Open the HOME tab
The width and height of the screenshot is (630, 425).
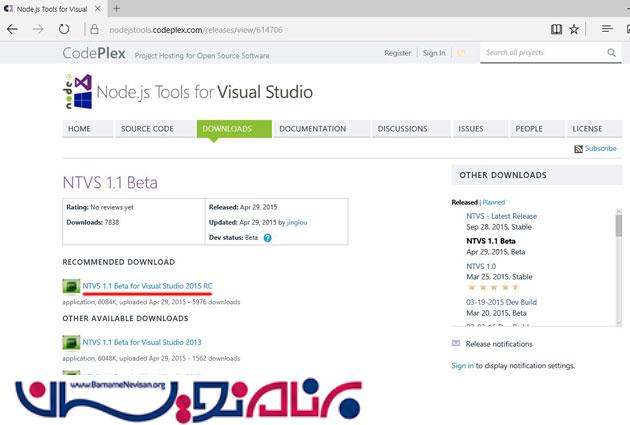coord(88,129)
